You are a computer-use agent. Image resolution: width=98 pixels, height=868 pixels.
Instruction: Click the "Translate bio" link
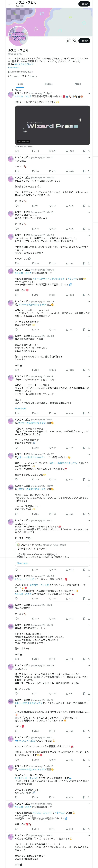(14, 67)
